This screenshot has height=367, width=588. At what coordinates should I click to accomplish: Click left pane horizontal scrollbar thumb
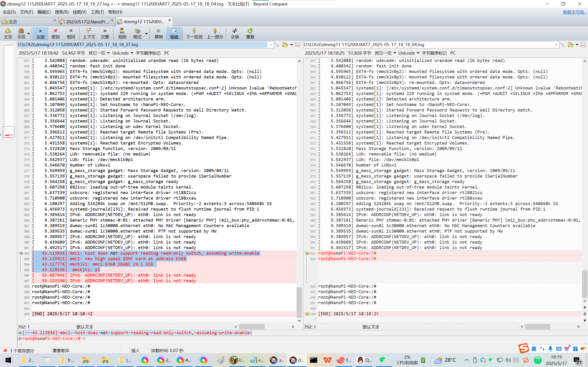click(x=252, y=327)
